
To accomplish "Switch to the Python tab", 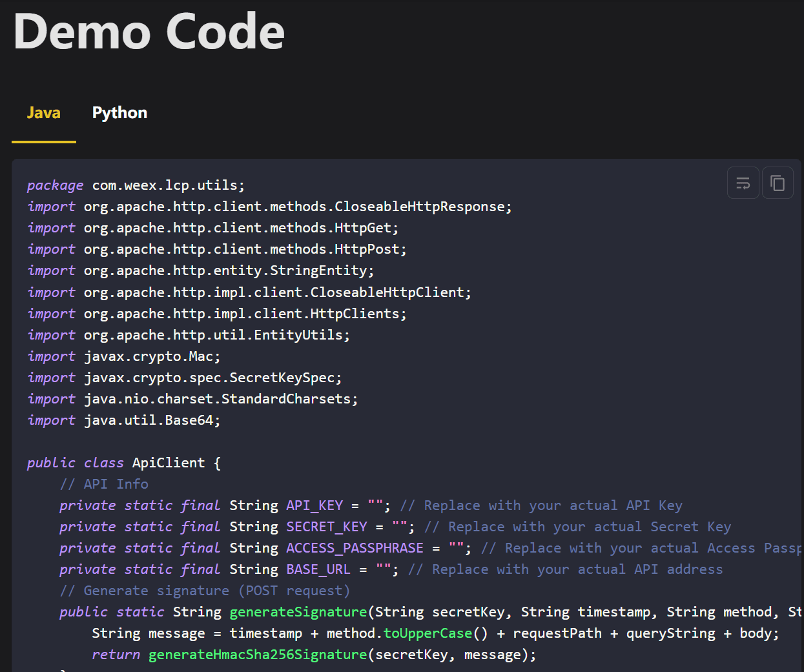I will [x=119, y=113].
